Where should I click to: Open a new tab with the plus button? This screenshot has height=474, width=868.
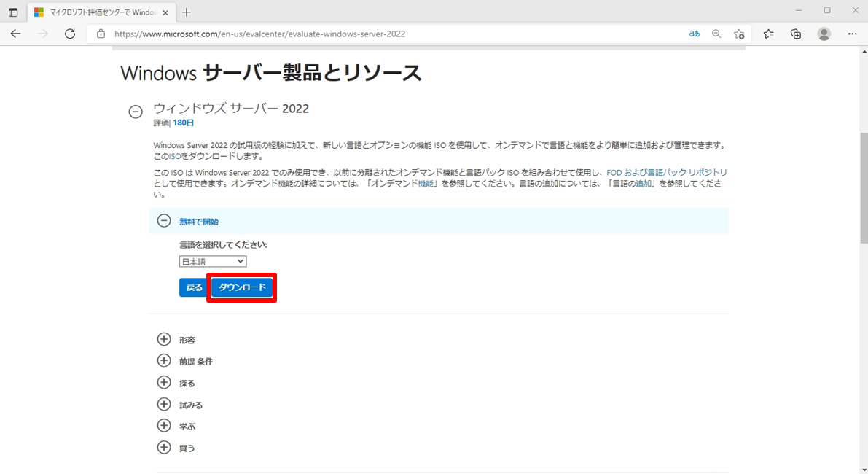coord(187,12)
